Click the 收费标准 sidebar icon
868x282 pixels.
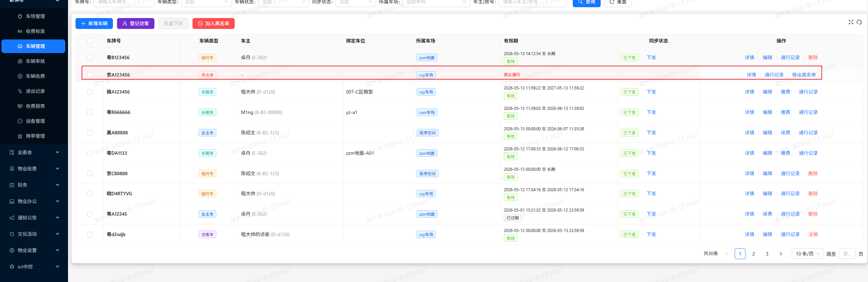point(20,31)
